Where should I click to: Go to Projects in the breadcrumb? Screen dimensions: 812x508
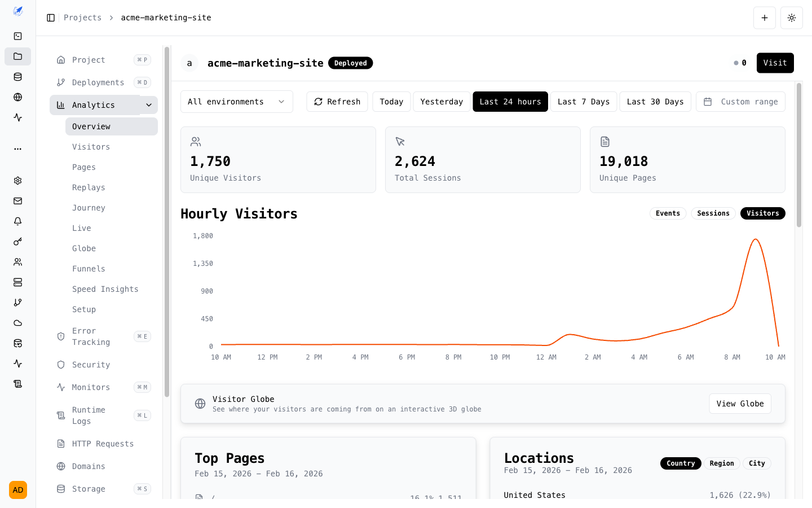pos(82,17)
